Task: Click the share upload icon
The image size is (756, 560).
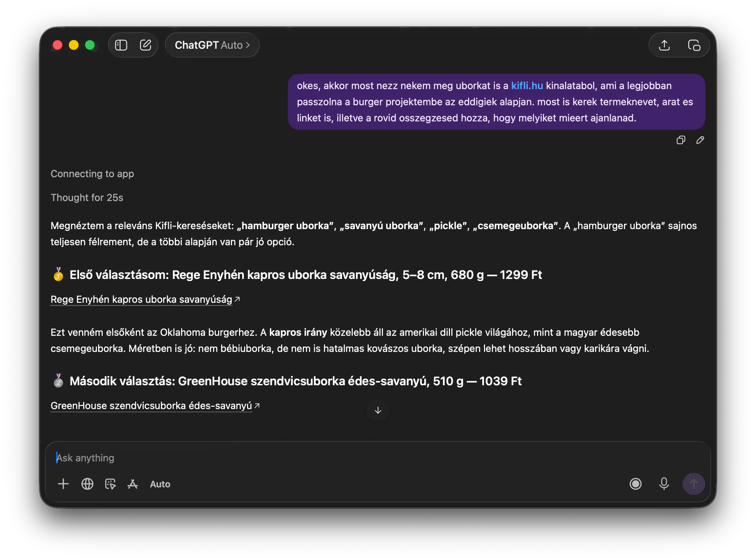Action: pyautogui.click(x=664, y=45)
